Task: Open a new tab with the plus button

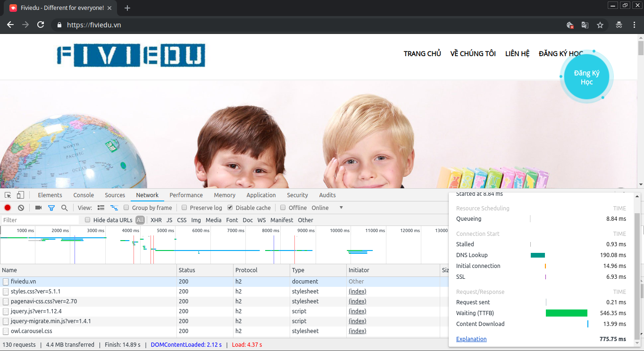Action: [x=127, y=8]
